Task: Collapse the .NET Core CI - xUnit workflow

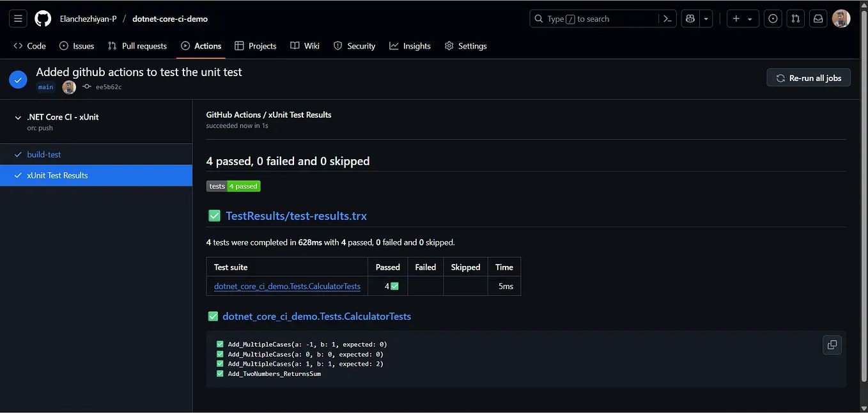Action: [18, 118]
